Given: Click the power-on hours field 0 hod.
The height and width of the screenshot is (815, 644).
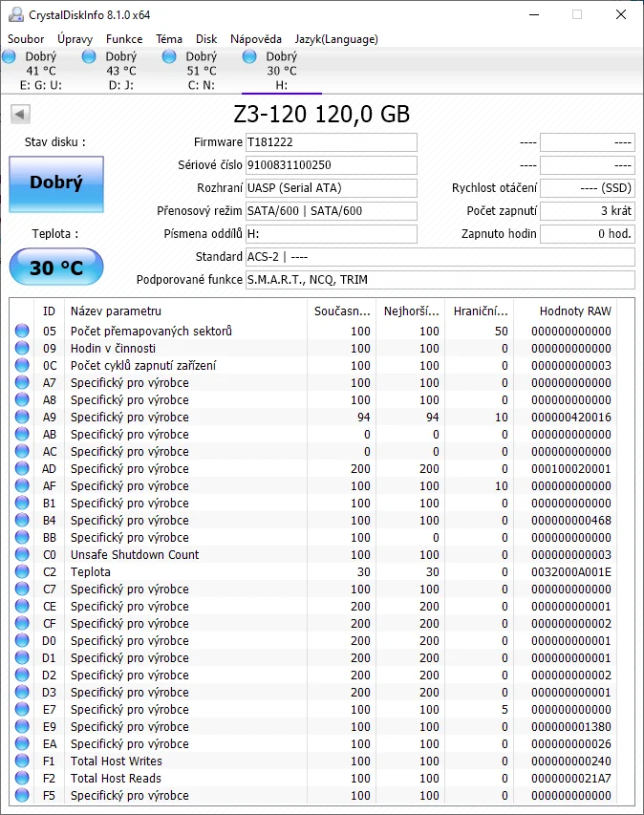Looking at the screenshot, I should coord(588,234).
